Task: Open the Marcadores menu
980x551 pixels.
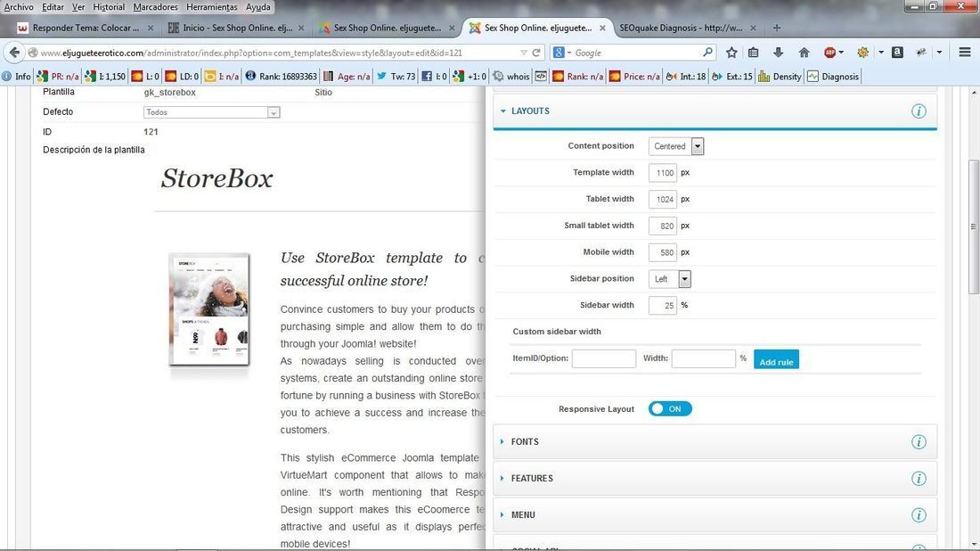Action: (155, 7)
